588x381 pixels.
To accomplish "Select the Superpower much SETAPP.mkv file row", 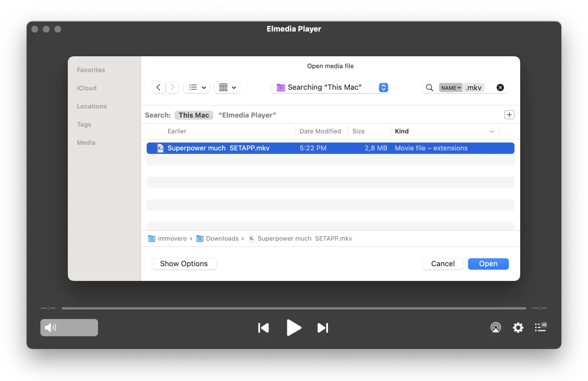I will (330, 148).
